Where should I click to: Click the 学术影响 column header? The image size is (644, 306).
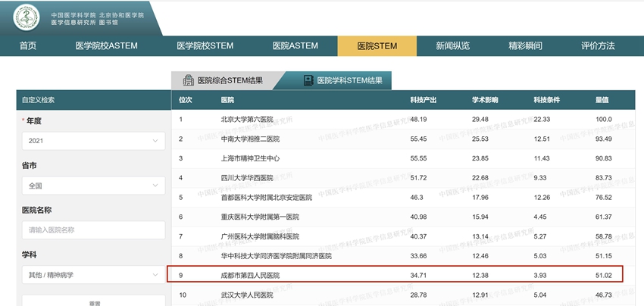coord(485,100)
